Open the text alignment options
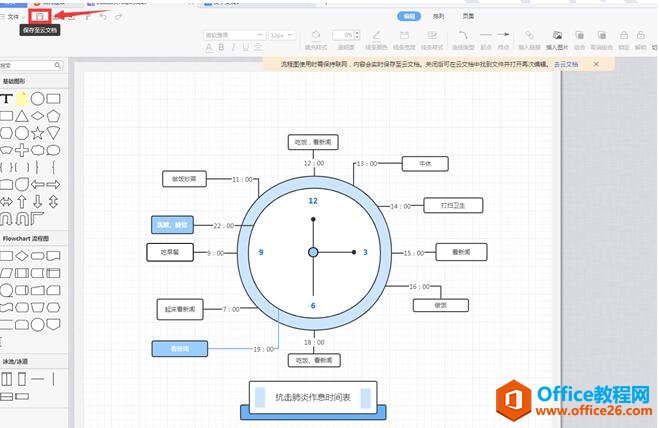The image size is (659, 428). tap(258, 48)
